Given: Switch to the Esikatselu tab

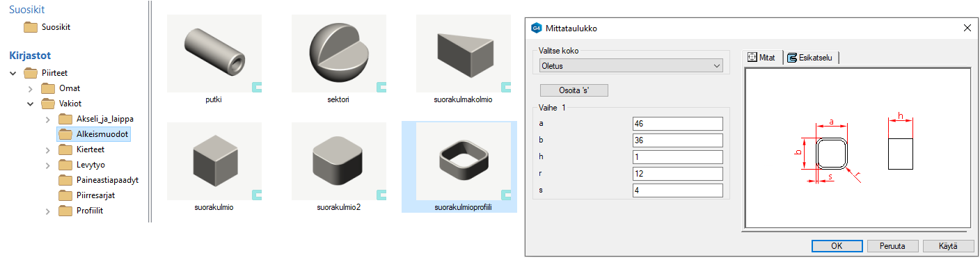Looking at the screenshot, I should (x=812, y=58).
